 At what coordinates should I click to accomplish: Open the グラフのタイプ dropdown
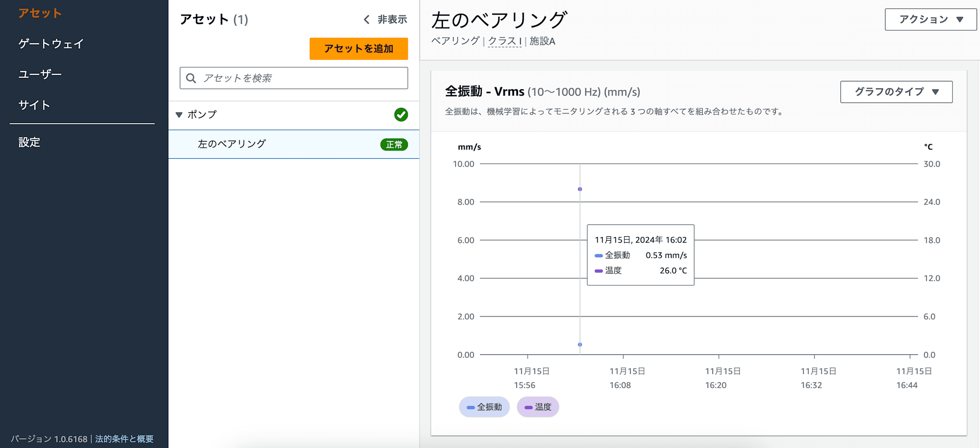[x=896, y=92]
